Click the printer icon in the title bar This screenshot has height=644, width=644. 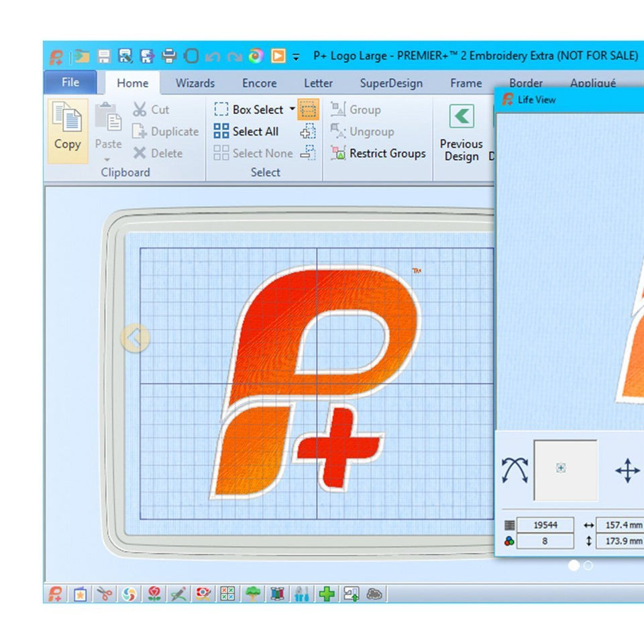pos(170,56)
